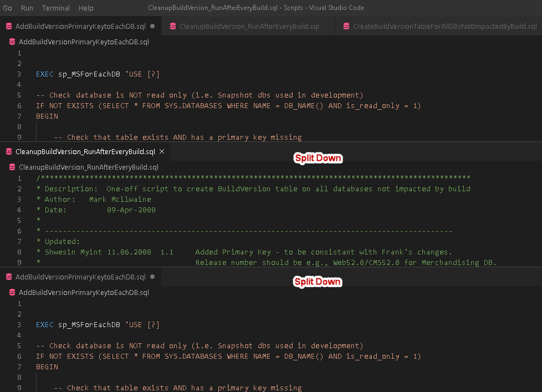Click the middle editor's CleanupBuildVersion breadcrumb text
542x392 pixels.
point(89,167)
